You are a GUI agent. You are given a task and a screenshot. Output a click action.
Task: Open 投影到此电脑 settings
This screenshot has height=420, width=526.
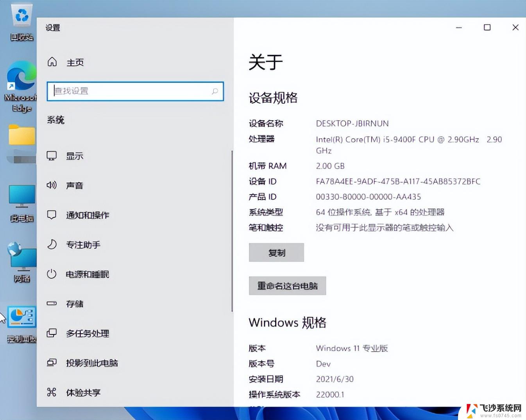point(92,363)
